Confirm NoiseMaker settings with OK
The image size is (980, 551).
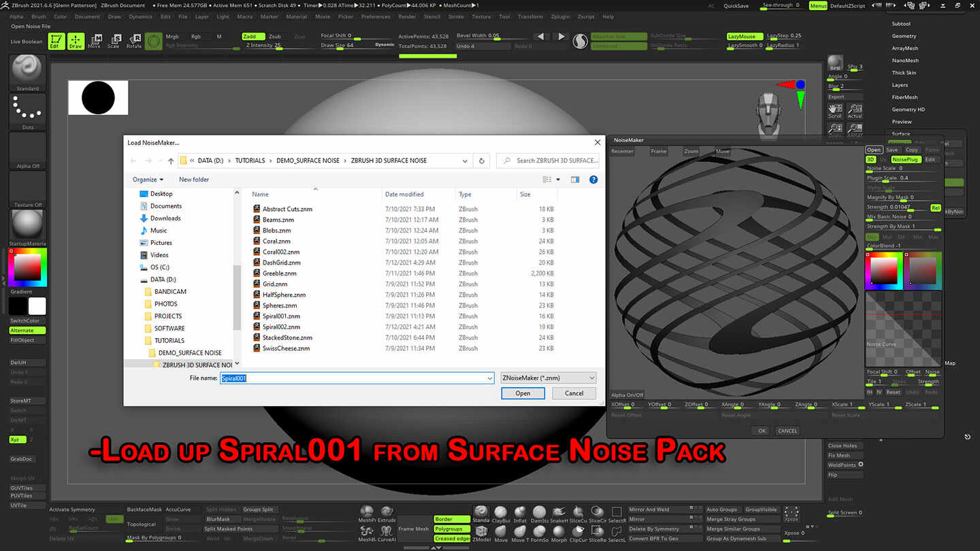[761, 431]
